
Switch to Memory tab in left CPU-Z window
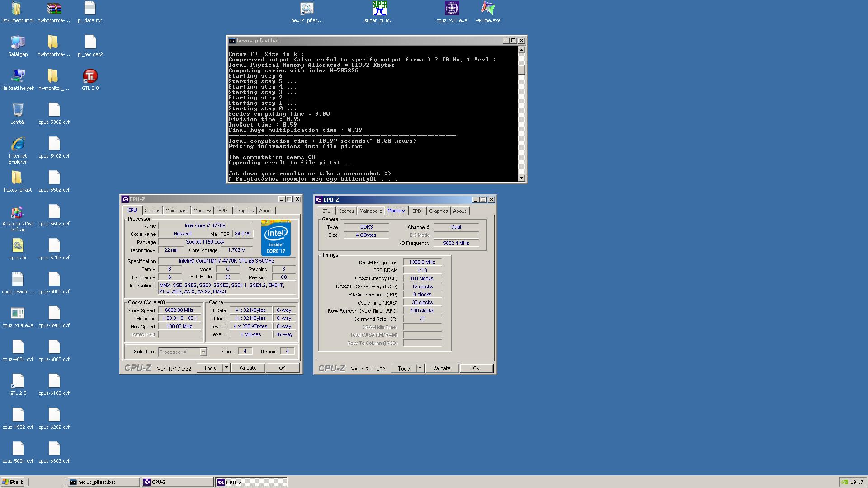click(x=202, y=211)
